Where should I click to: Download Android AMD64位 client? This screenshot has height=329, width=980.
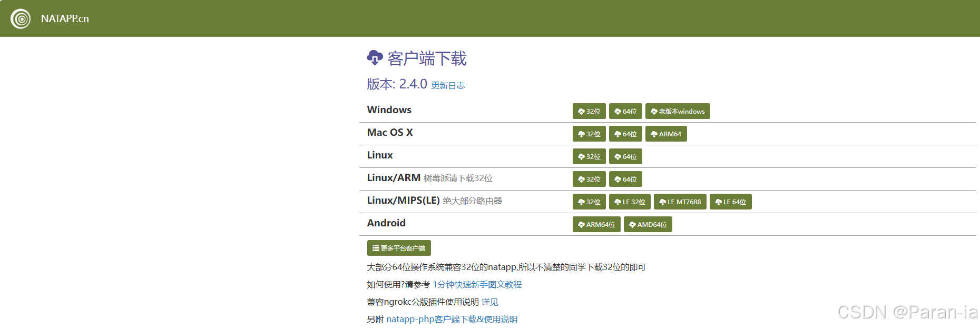pos(648,224)
